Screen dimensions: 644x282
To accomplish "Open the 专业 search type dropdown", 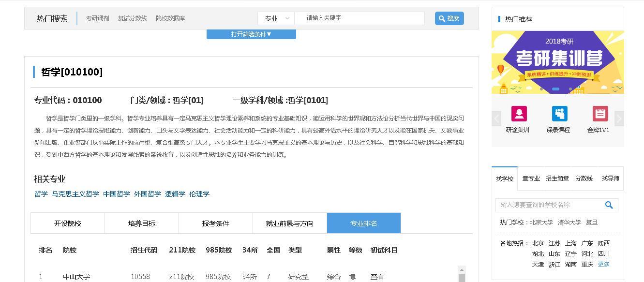I will (276, 18).
